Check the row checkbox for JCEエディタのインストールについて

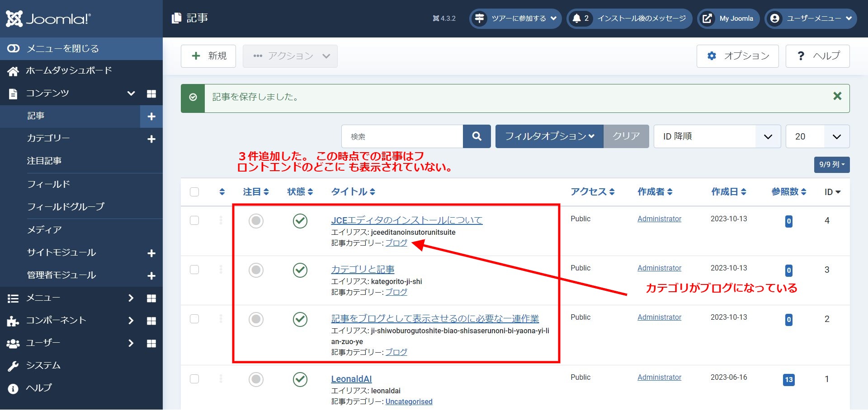pos(194,221)
